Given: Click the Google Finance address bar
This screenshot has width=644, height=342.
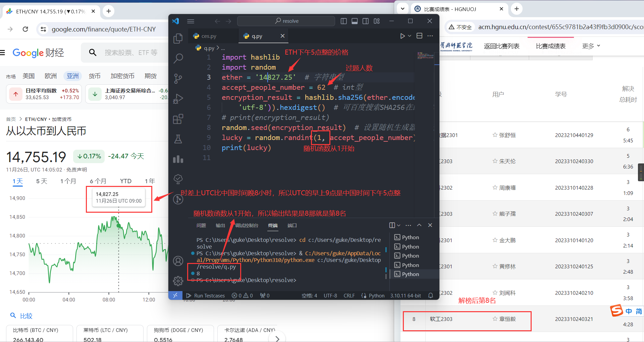Looking at the screenshot, I should [x=104, y=29].
